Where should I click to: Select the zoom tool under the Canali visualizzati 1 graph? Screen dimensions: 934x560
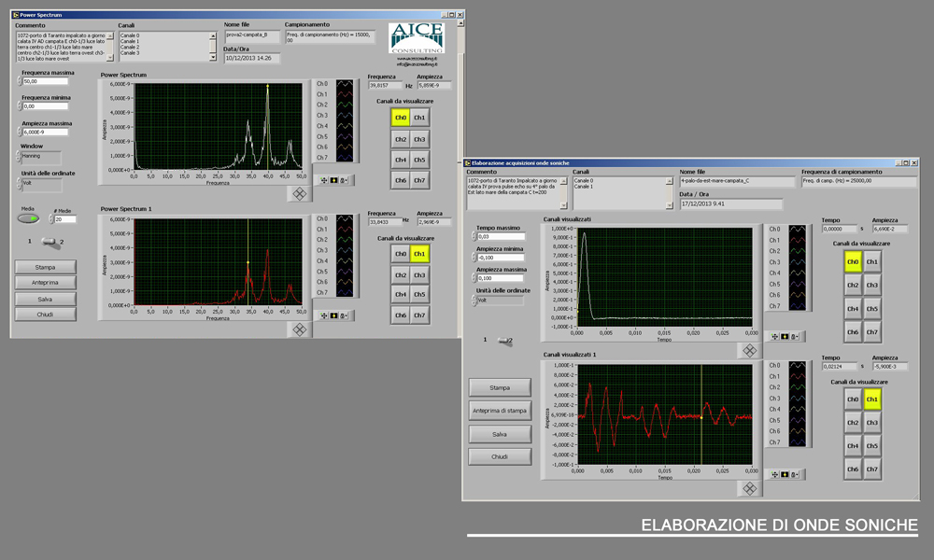coord(785,474)
